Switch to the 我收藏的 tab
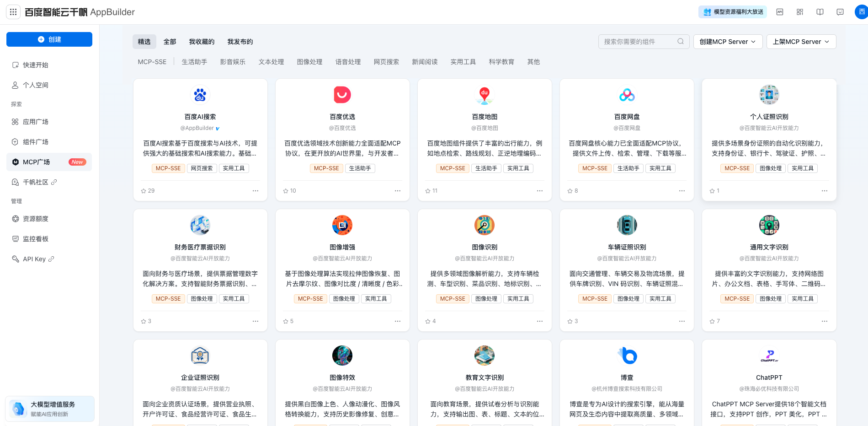This screenshot has height=426, width=868. (x=202, y=42)
